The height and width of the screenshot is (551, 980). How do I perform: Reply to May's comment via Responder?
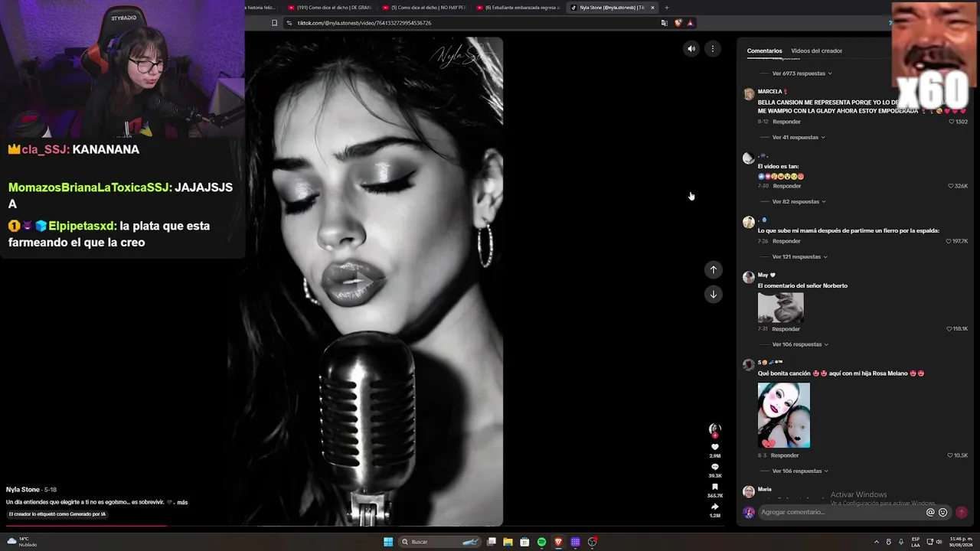point(786,329)
